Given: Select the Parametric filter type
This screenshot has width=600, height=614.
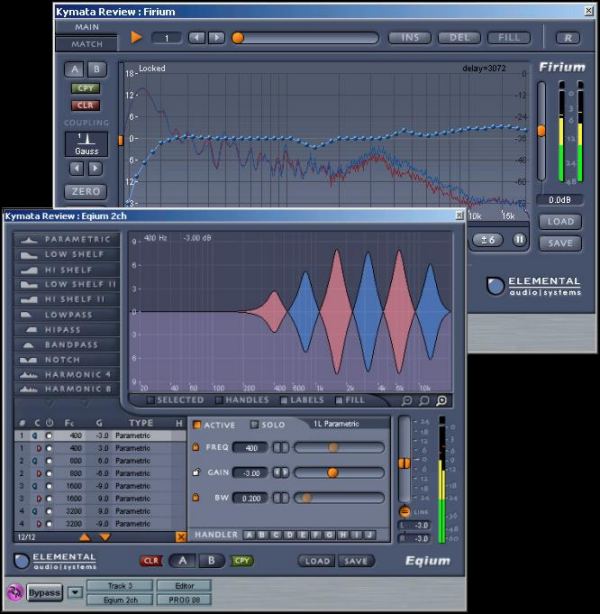Looking at the screenshot, I should [x=67, y=239].
